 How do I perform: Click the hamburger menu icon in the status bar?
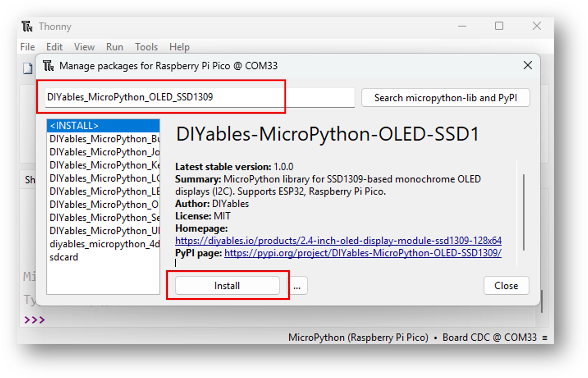pos(546,337)
